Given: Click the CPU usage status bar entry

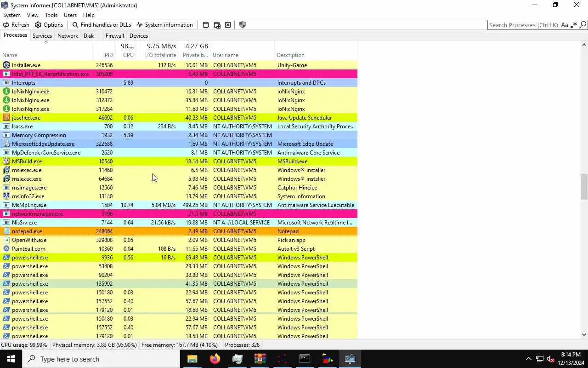Looking at the screenshot, I should (x=24, y=345).
